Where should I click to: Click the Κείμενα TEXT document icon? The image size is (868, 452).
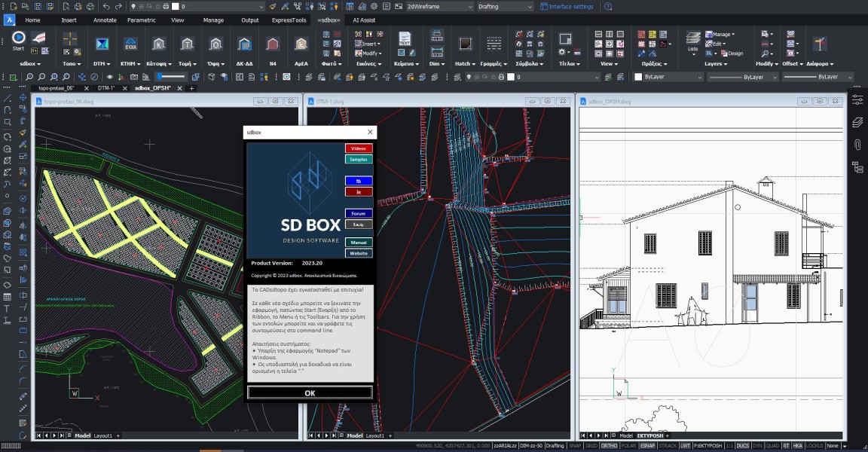[x=405, y=38]
